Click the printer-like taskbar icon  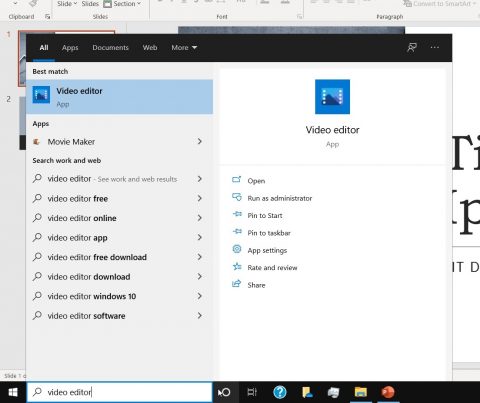[x=333, y=392]
